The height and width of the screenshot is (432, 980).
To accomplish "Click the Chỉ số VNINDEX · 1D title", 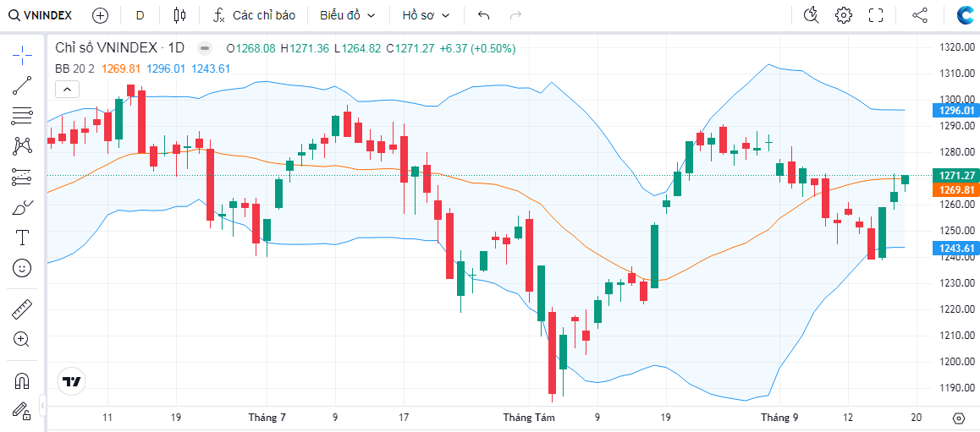I will 120,48.
